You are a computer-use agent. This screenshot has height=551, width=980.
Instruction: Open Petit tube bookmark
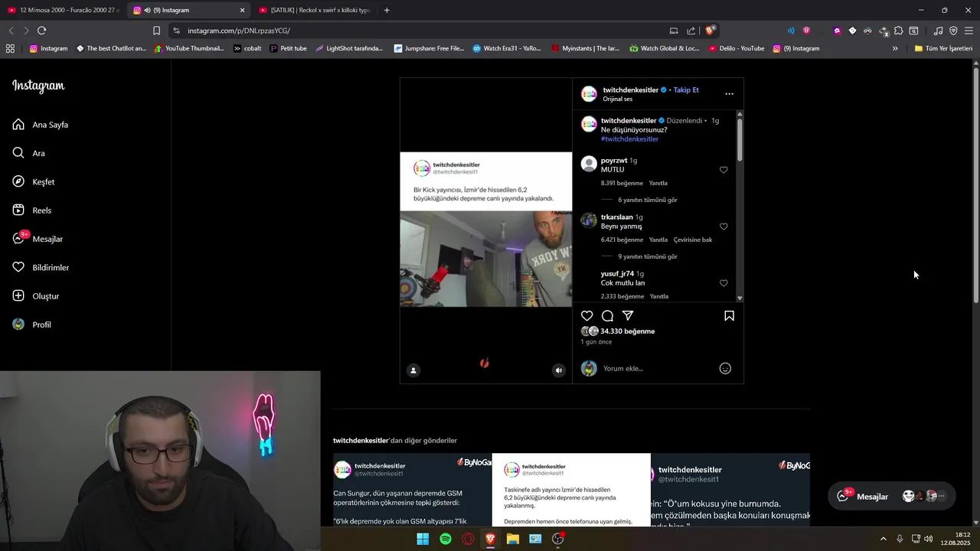pyautogui.click(x=288, y=48)
